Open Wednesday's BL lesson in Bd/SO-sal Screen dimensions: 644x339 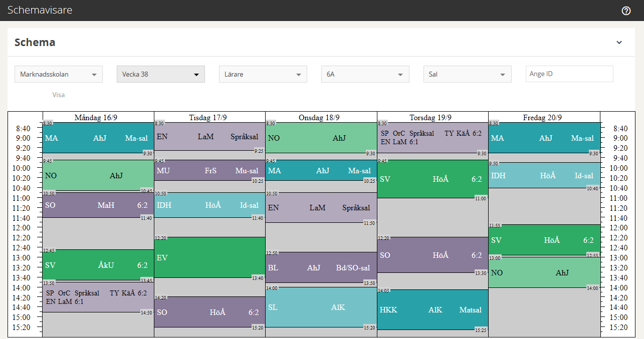click(x=321, y=268)
